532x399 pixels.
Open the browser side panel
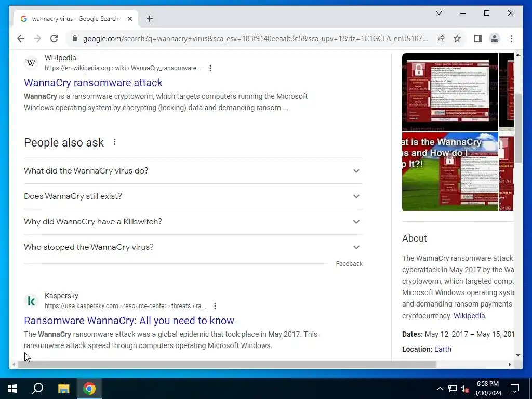pos(478,38)
